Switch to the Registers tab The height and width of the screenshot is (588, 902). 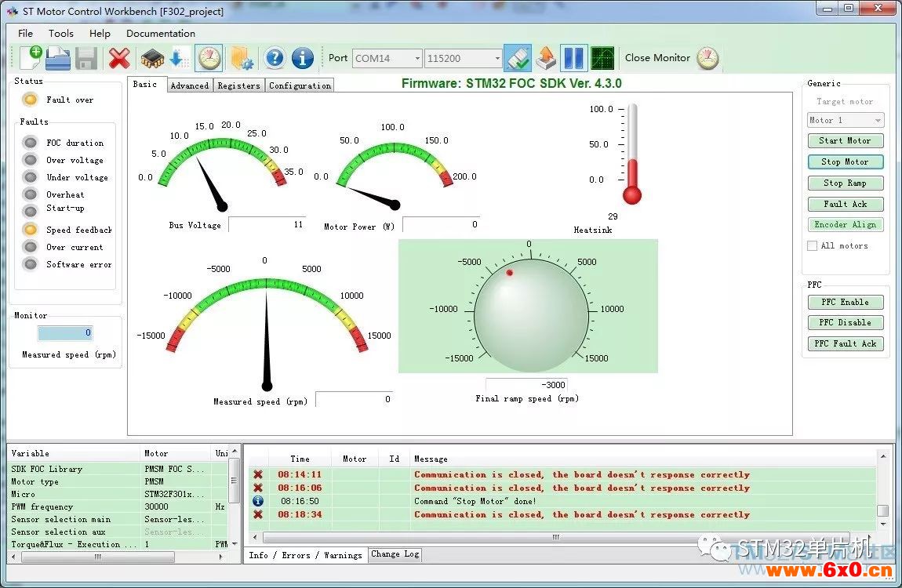tap(238, 85)
